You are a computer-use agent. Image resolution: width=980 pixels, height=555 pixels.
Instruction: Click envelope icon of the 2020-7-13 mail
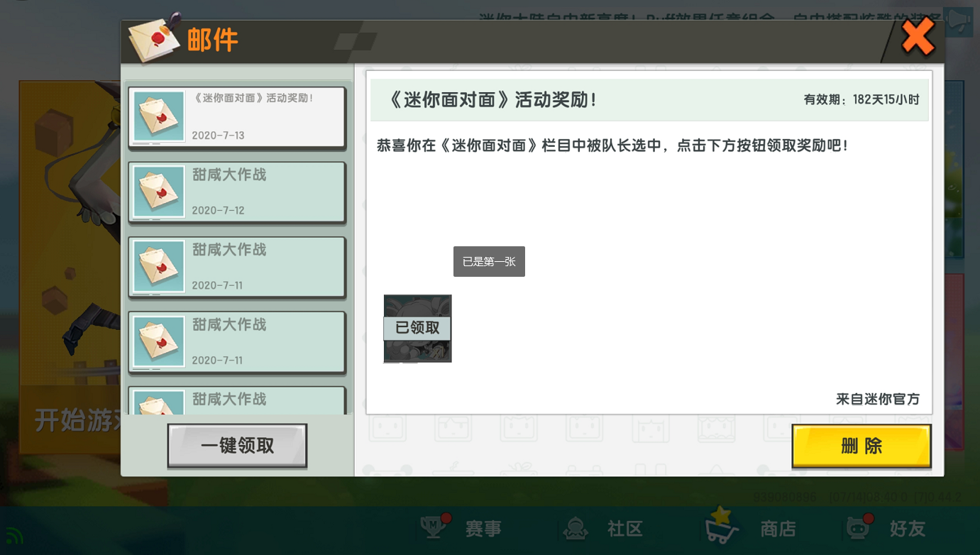159,116
